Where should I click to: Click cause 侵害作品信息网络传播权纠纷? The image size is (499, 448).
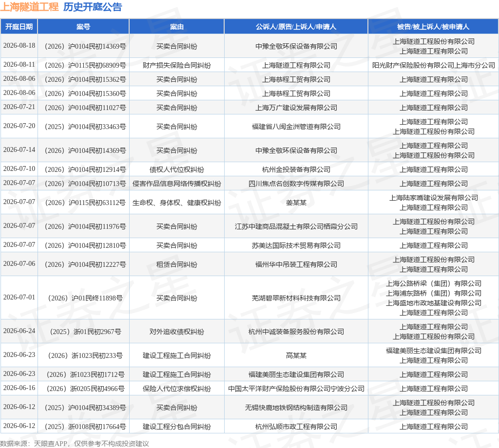[x=176, y=184]
